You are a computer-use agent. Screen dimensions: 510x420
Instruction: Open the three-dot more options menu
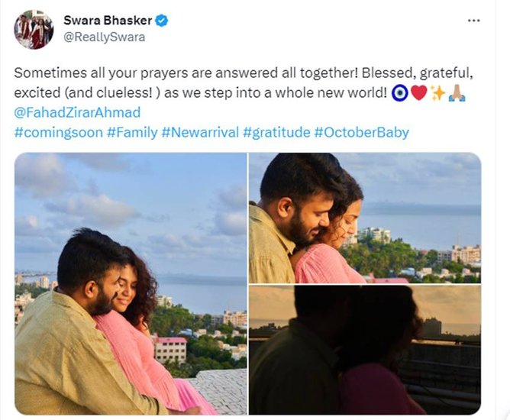pyautogui.click(x=473, y=21)
